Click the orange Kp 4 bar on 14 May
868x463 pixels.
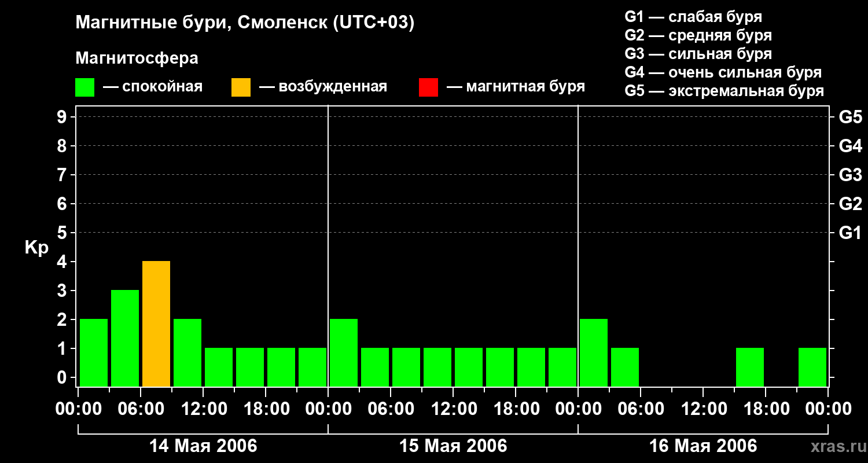tap(156, 324)
